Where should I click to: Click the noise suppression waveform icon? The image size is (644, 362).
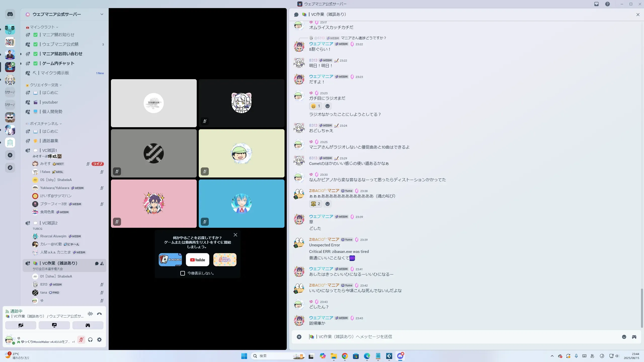[x=90, y=314]
